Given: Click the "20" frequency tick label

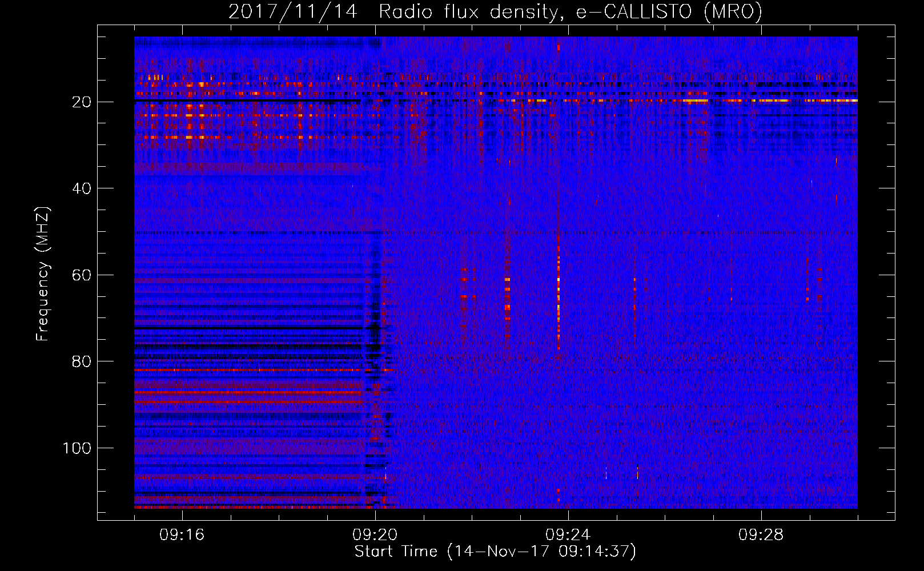Looking at the screenshot, I should [82, 102].
